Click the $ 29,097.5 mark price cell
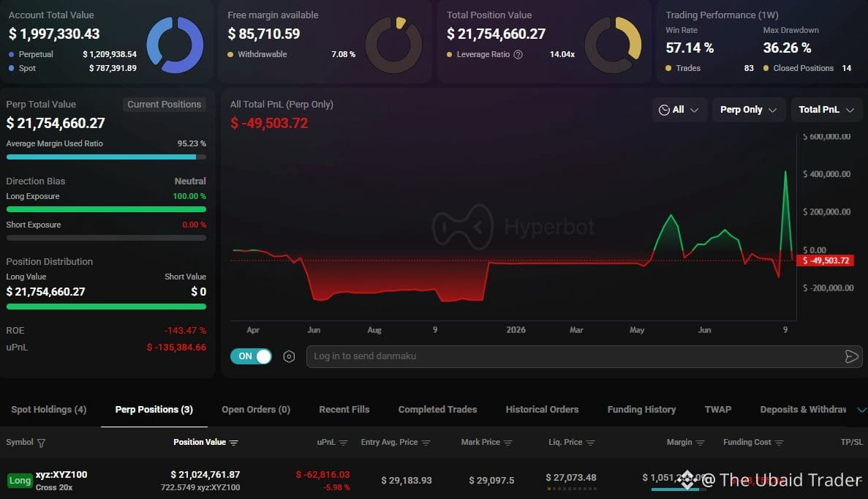The image size is (868, 499). [491, 480]
